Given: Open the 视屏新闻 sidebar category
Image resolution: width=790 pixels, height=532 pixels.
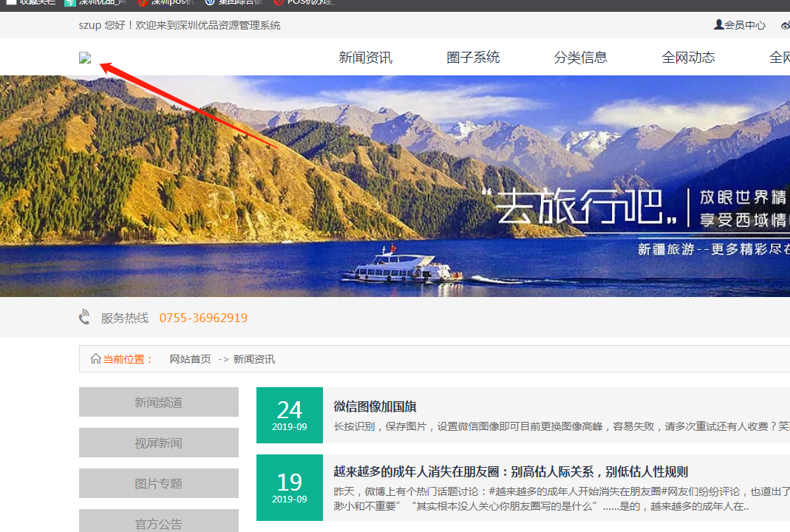Looking at the screenshot, I should click(158, 443).
